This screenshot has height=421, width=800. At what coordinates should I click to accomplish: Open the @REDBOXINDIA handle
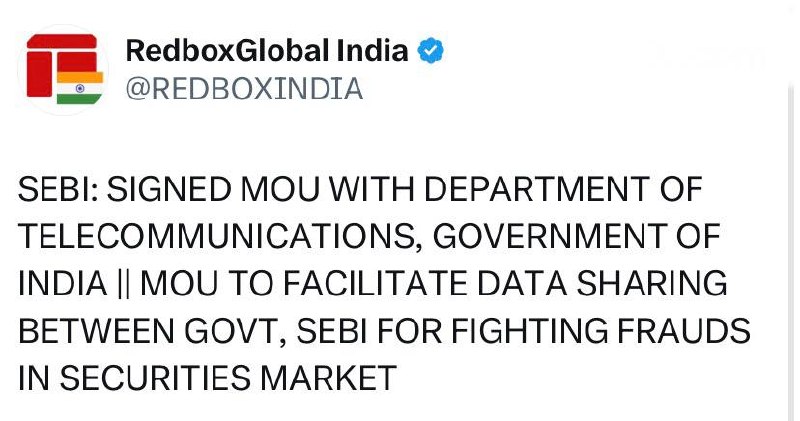tap(243, 88)
